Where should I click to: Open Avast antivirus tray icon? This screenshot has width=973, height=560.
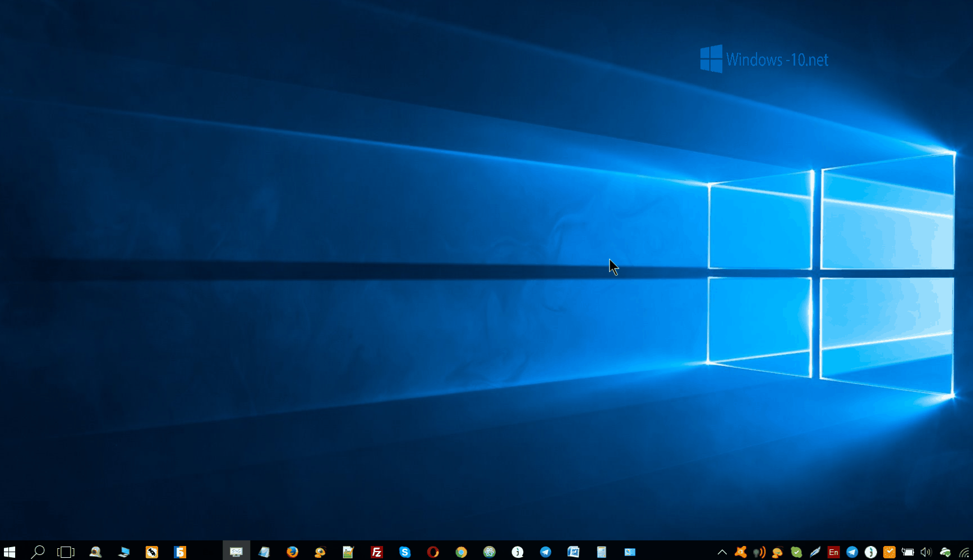tap(741, 552)
